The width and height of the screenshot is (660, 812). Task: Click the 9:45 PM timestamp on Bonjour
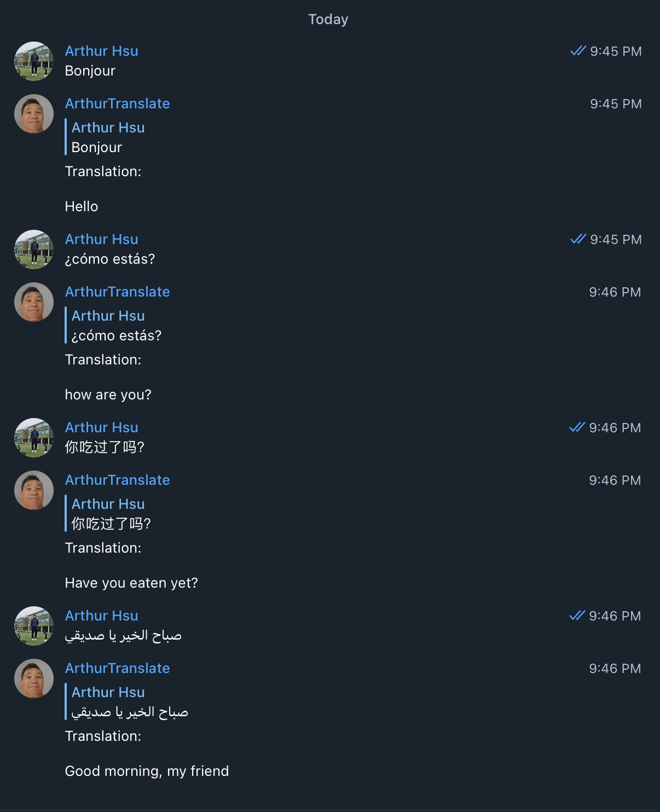(x=615, y=51)
